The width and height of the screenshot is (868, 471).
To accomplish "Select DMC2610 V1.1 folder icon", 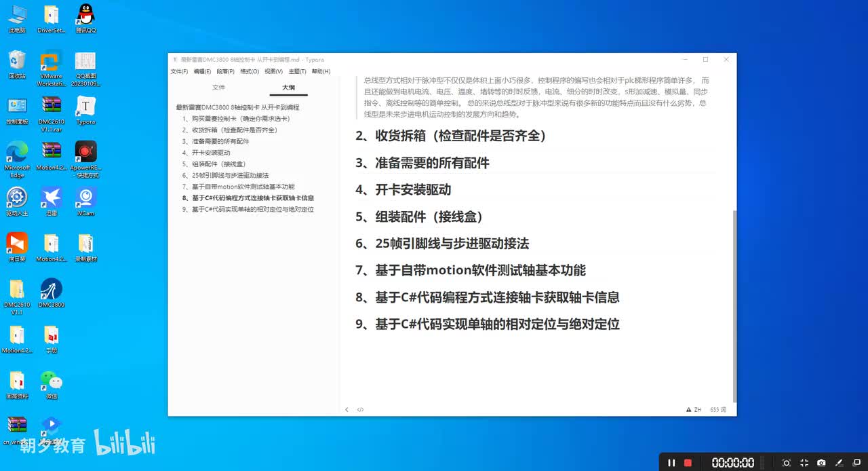I will coord(17,297).
